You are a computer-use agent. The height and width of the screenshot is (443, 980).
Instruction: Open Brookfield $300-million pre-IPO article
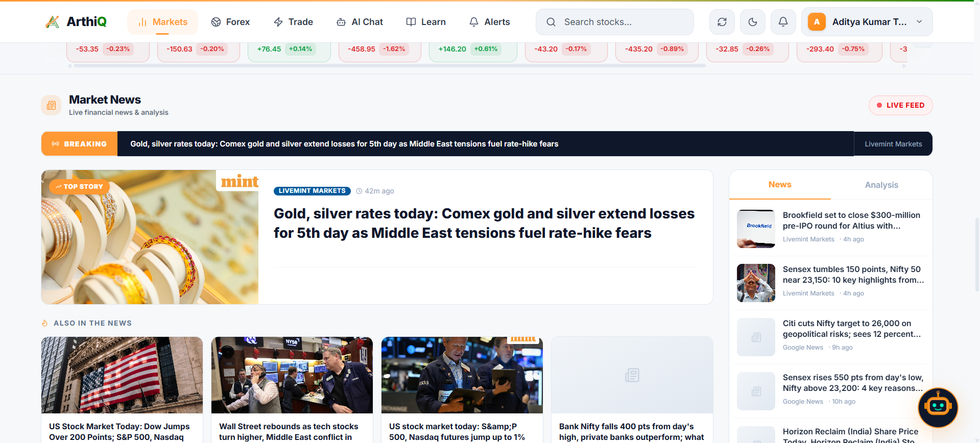851,220
